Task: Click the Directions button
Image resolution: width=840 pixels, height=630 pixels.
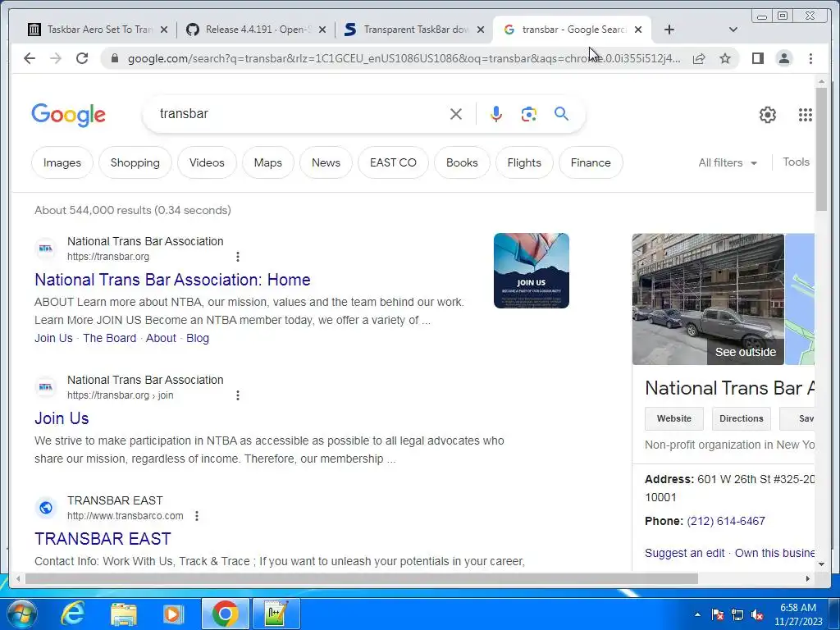Action: 742,418
